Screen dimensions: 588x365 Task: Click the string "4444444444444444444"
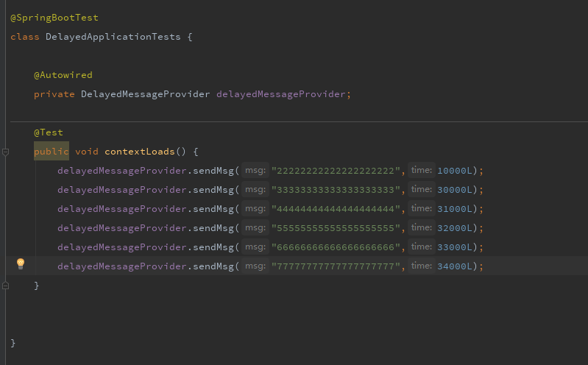click(x=336, y=209)
